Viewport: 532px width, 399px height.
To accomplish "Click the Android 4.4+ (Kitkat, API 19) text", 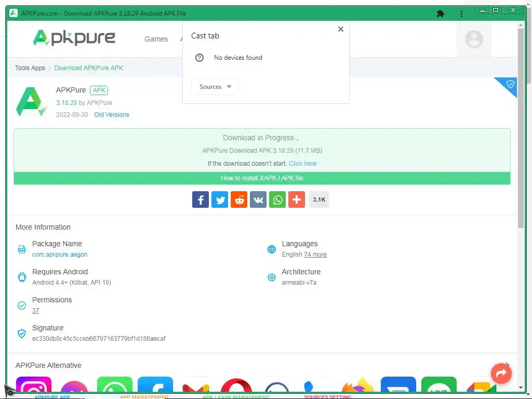I will pyautogui.click(x=72, y=283).
